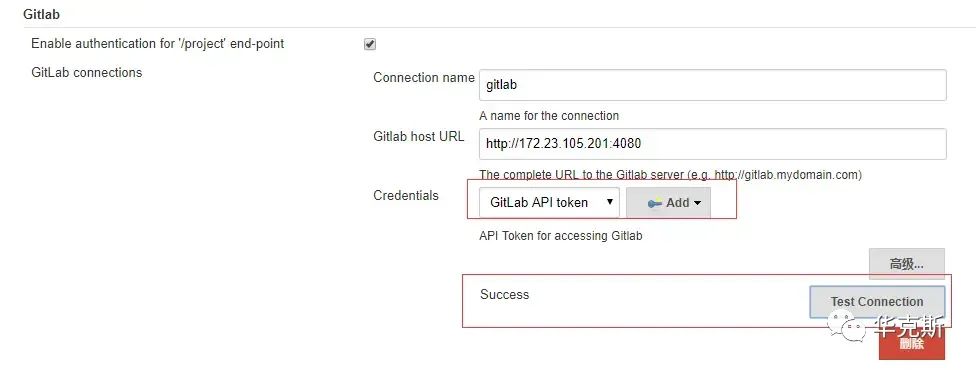The height and width of the screenshot is (370, 976).
Task: Run Test Connection for GitLab
Action: pos(877,301)
